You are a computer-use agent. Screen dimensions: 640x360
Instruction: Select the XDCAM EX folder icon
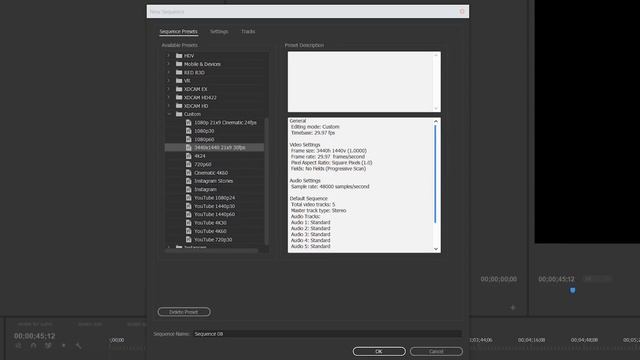pyautogui.click(x=179, y=89)
